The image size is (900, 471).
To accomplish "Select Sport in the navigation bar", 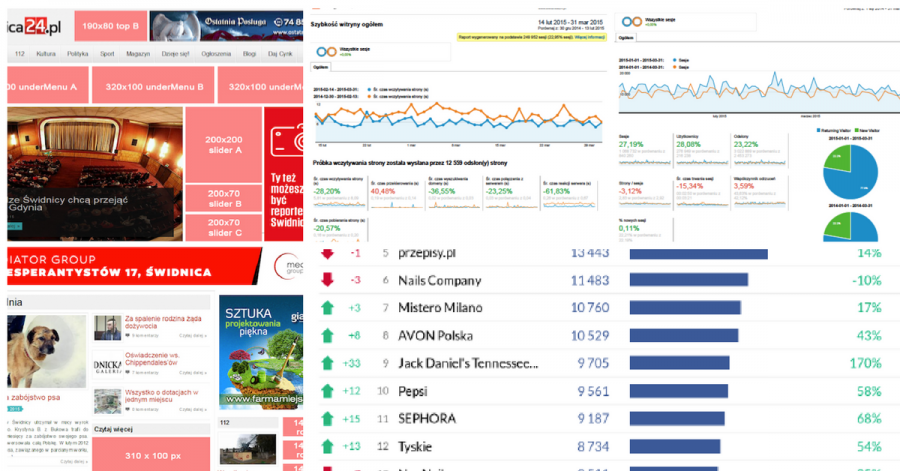I will 107,54.
